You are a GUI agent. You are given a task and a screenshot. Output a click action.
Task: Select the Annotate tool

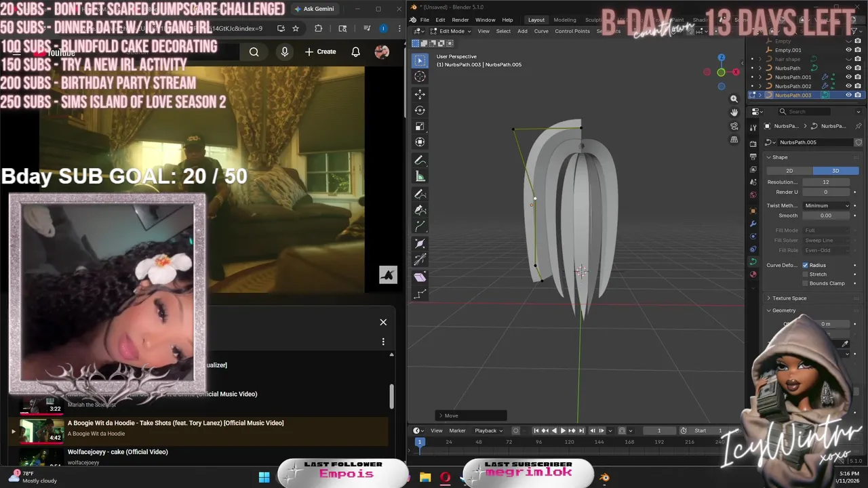click(420, 161)
